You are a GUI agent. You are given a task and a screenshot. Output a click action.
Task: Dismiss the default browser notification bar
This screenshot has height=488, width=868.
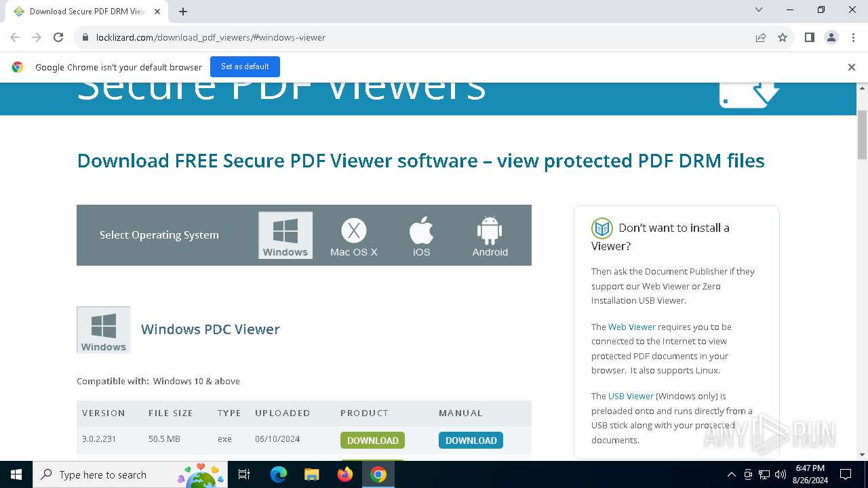click(852, 67)
